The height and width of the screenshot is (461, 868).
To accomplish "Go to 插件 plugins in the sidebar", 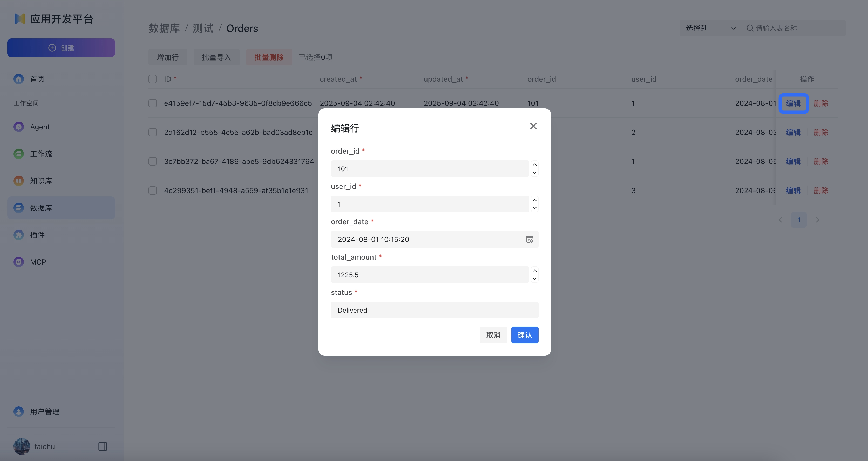I will click(37, 235).
